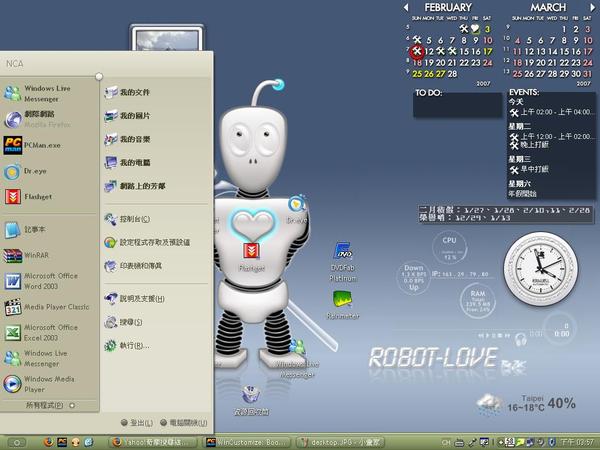The image size is (600, 450).
Task: Open 我的圖片 folder
Action: point(127,116)
